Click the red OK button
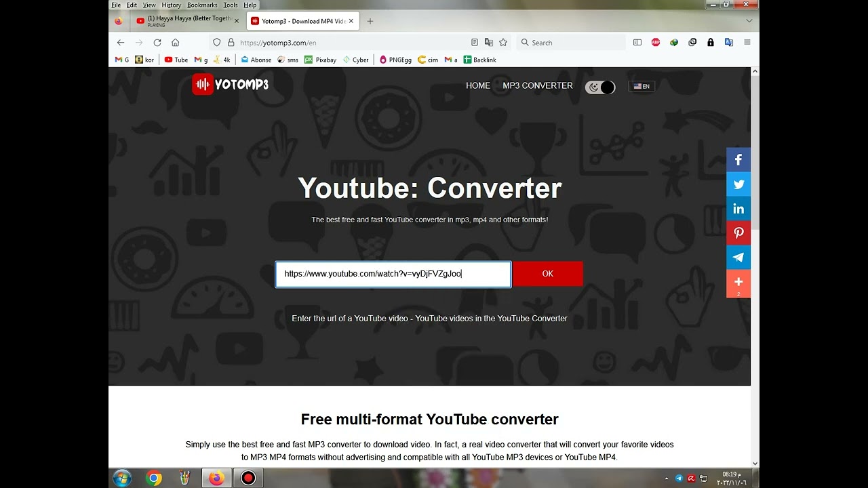Viewport: 868px width, 488px height. pyautogui.click(x=548, y=274)
